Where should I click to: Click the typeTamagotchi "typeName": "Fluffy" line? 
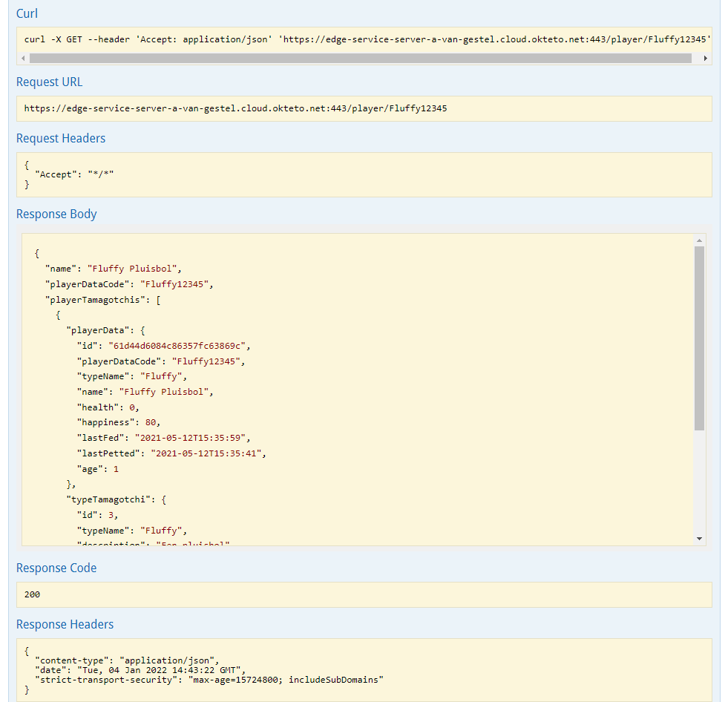pos(132,531)
